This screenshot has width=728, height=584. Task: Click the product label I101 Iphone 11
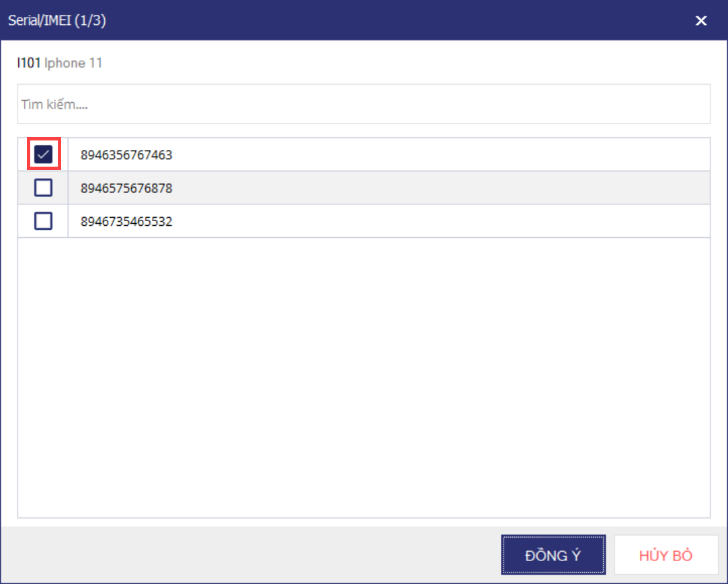[59, 62]
